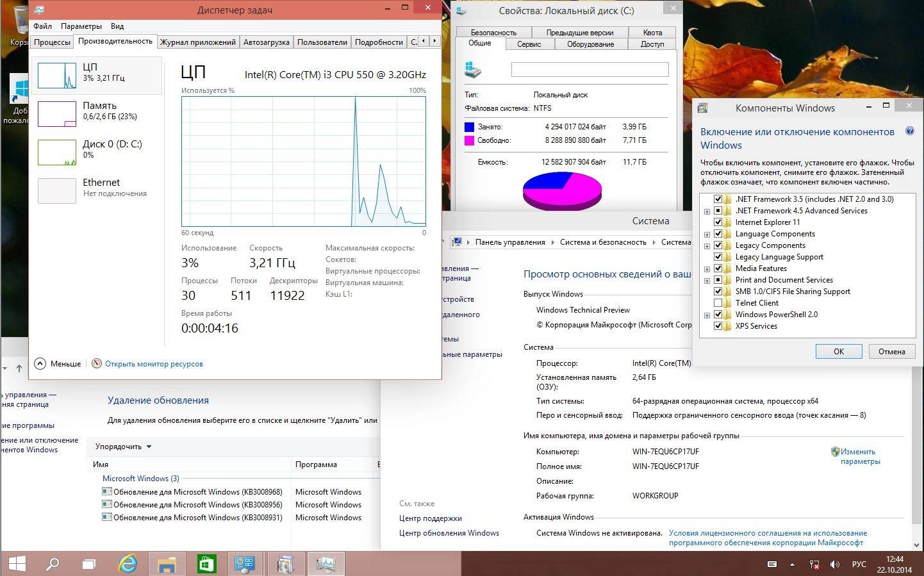Select the Disk 0 graph thumbnail
The width and height of the screenshot is (924, 576).
coord(57,152)
